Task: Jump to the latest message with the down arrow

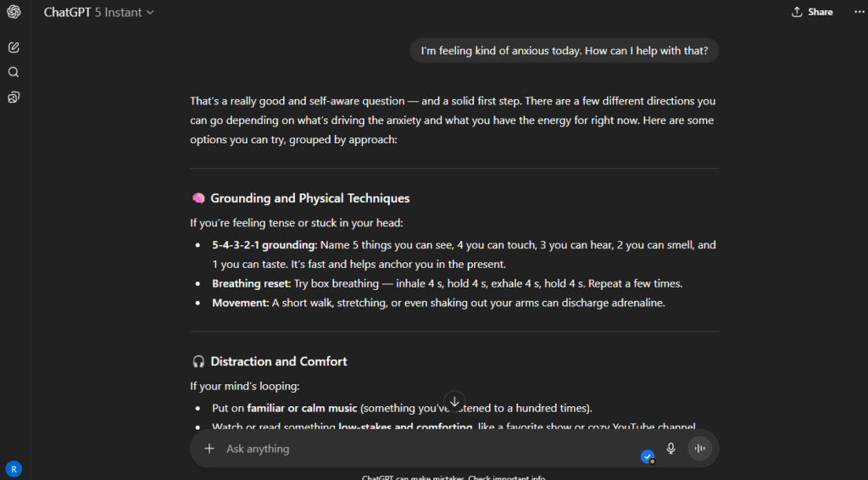Action: pos(454,401)
